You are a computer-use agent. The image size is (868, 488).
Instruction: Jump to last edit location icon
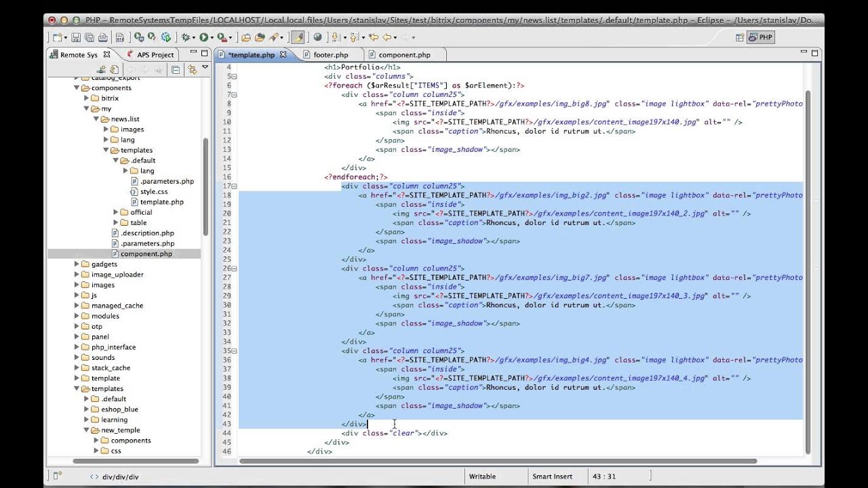(x=373, y=37)
